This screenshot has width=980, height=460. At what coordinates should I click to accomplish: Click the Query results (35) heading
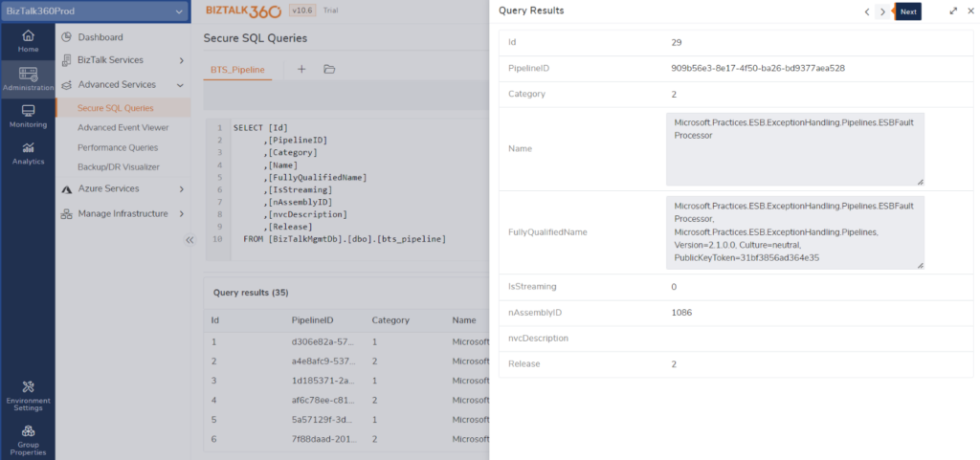pyautogui.click(x=252, y=293)
